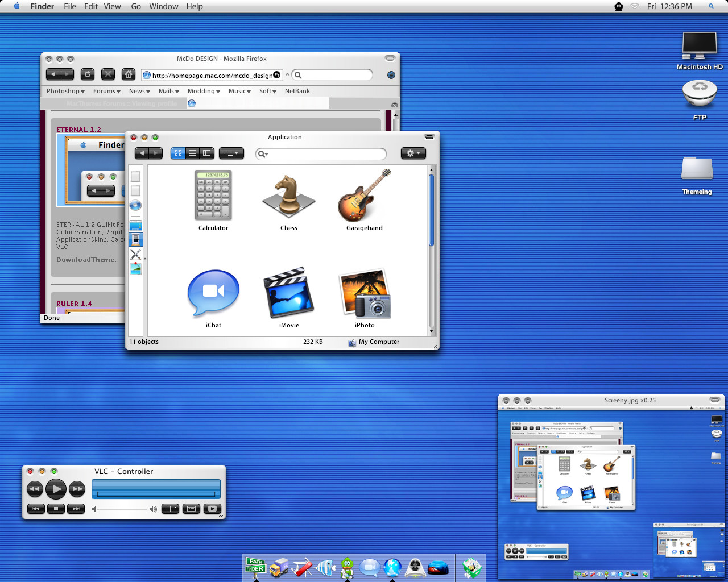Click the Adium green duck dock icon

tap(347, 567)
